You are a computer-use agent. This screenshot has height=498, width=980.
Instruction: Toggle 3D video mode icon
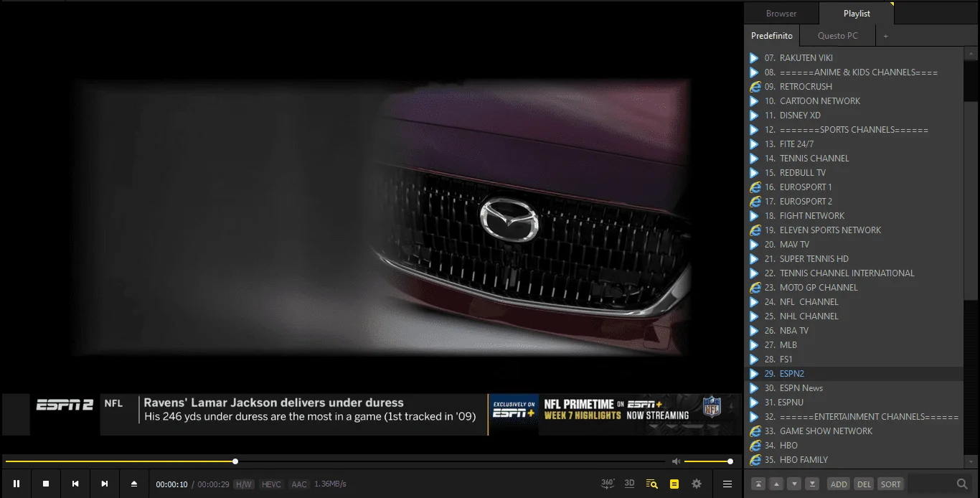629,484
